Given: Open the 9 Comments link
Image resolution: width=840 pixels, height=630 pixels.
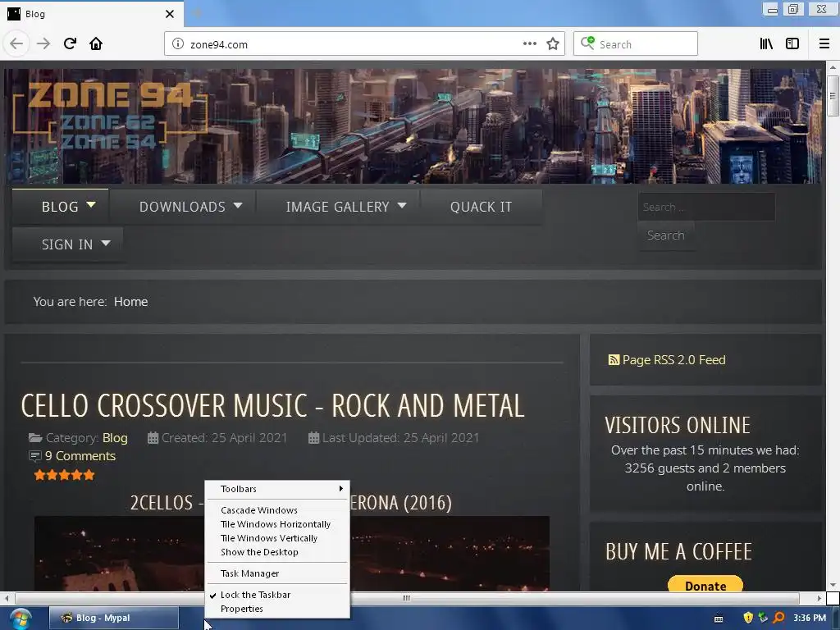Looking at the screenshot, I should coord(80,456).
